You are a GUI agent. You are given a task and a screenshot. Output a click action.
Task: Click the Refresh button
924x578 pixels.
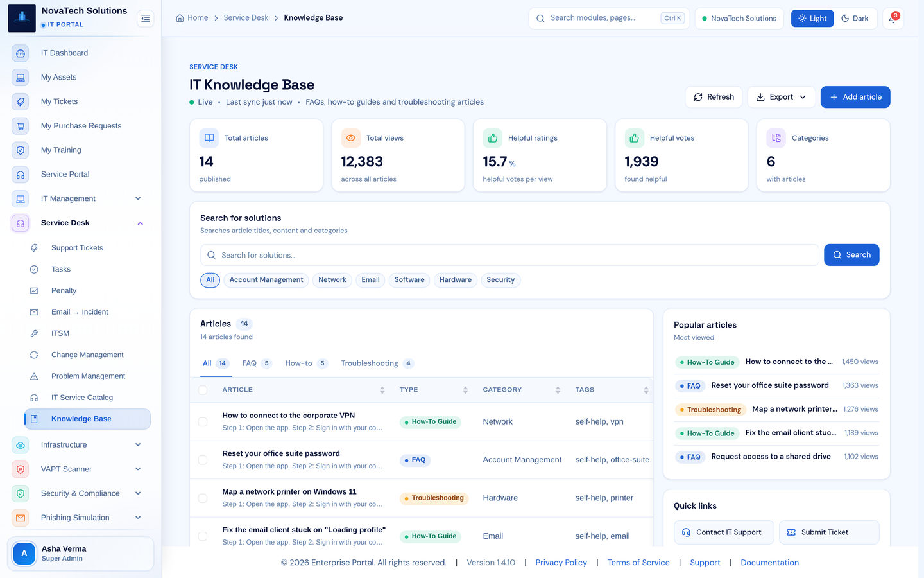point(714,97)
